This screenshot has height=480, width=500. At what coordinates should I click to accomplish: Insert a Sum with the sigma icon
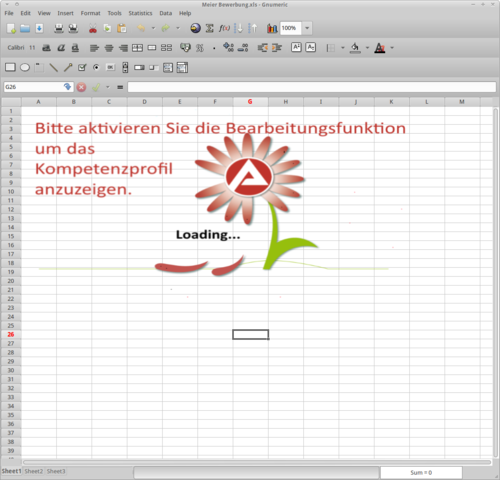click(210, 28)
